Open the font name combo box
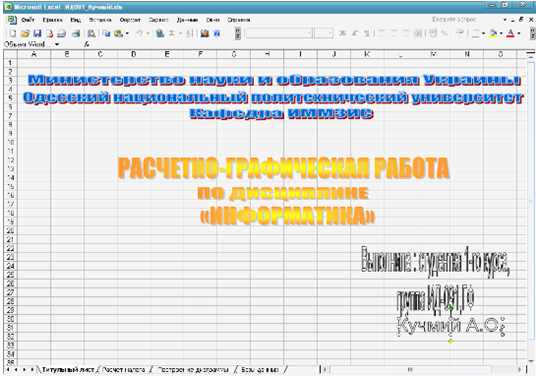This screenshot has width=536, height=378. [279, 33]
